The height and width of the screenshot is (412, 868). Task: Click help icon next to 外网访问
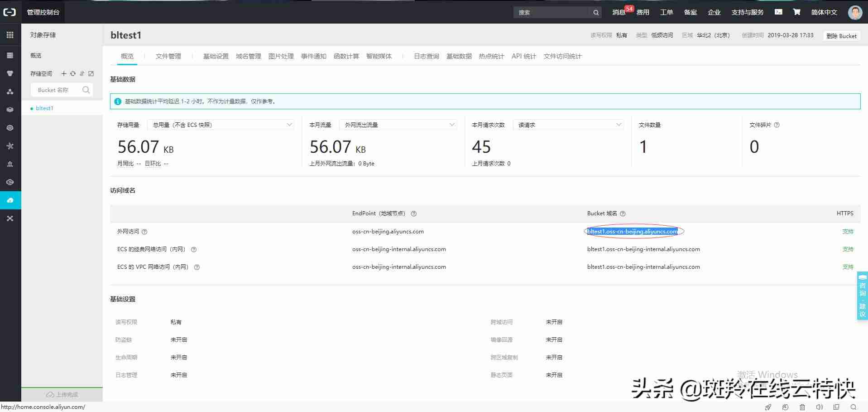pyautogui.click(x=144, y=232)
